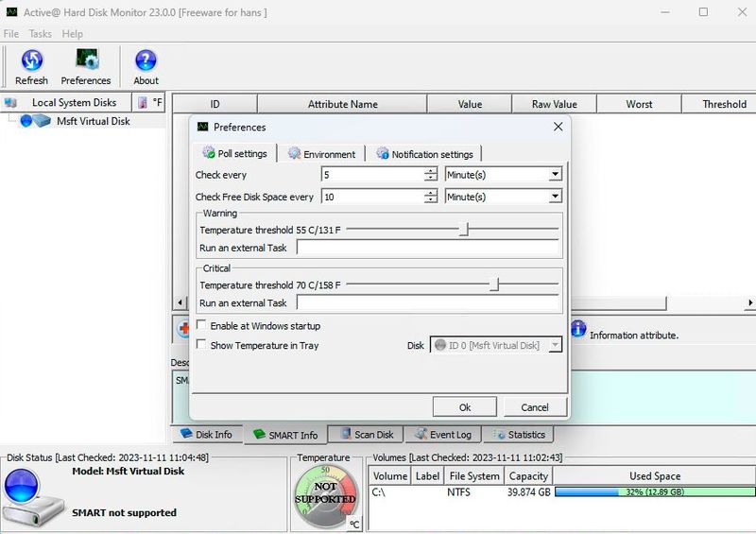Screen dimensions: 756x534
Task: Click the left scroll arrow of attribute list
Action: click(x=180, y=302)
